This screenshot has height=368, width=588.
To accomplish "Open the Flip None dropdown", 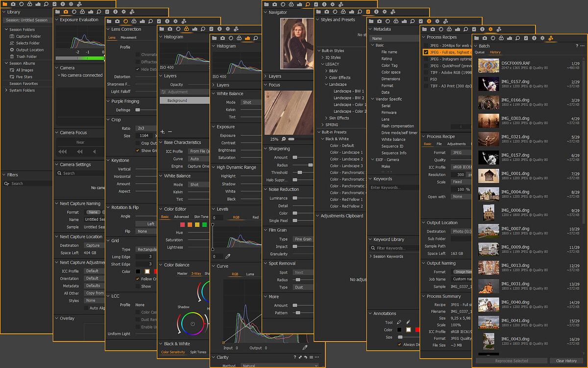I will (146, 231).
